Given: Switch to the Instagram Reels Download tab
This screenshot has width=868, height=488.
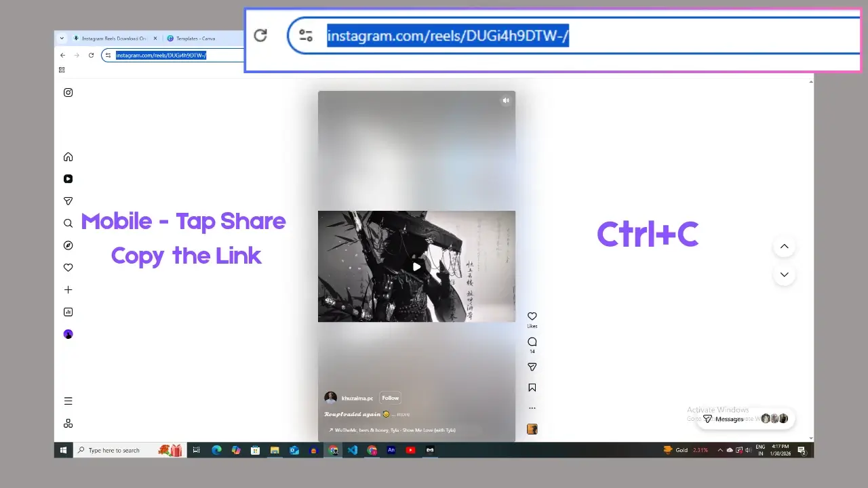Looking at the screenshot, I should click(113, 39).
